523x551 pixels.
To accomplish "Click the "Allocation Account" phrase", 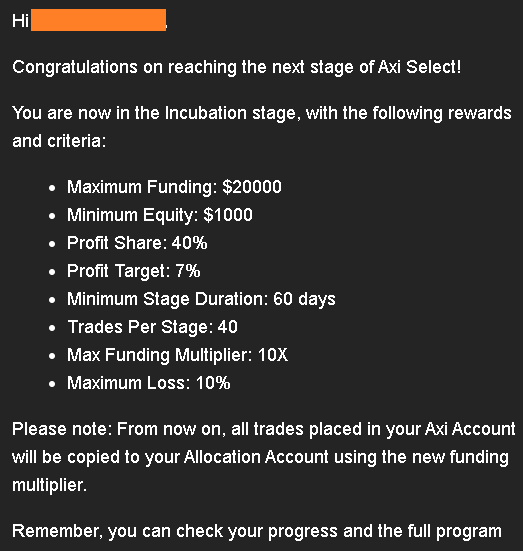I will [256, 457].
